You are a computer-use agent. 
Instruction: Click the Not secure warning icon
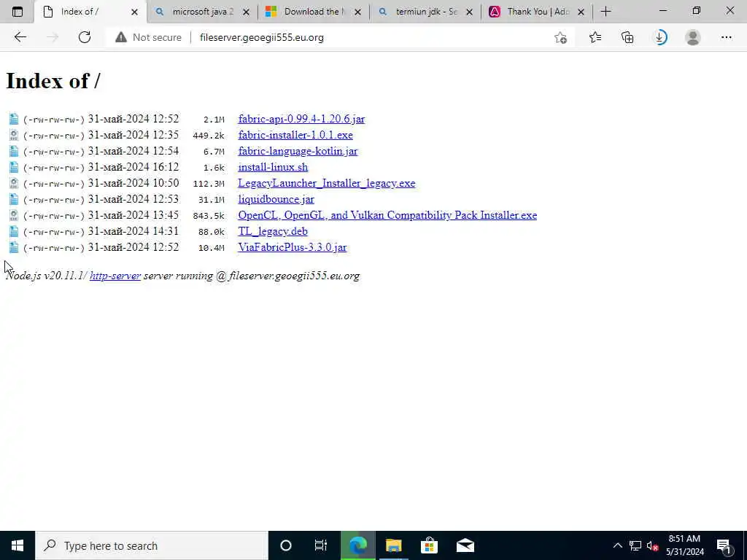[x=121, y=37]
